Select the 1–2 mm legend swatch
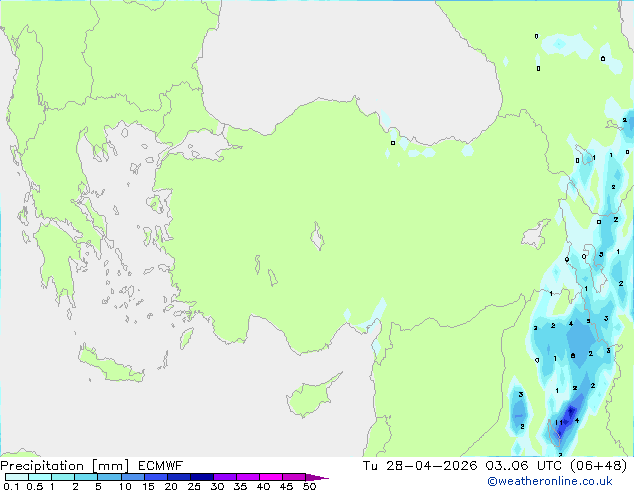 pos(63,477)
